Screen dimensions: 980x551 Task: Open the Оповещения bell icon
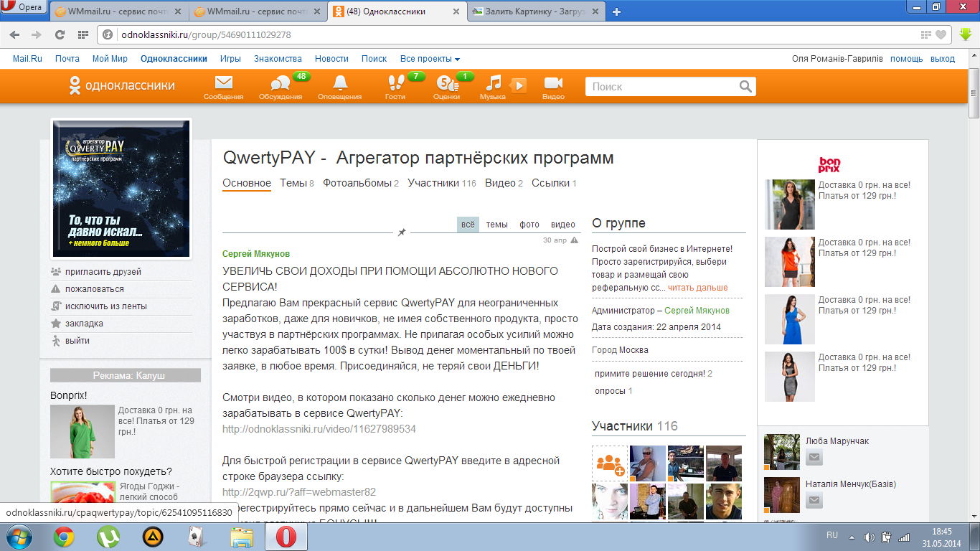(x=339, y=83)
